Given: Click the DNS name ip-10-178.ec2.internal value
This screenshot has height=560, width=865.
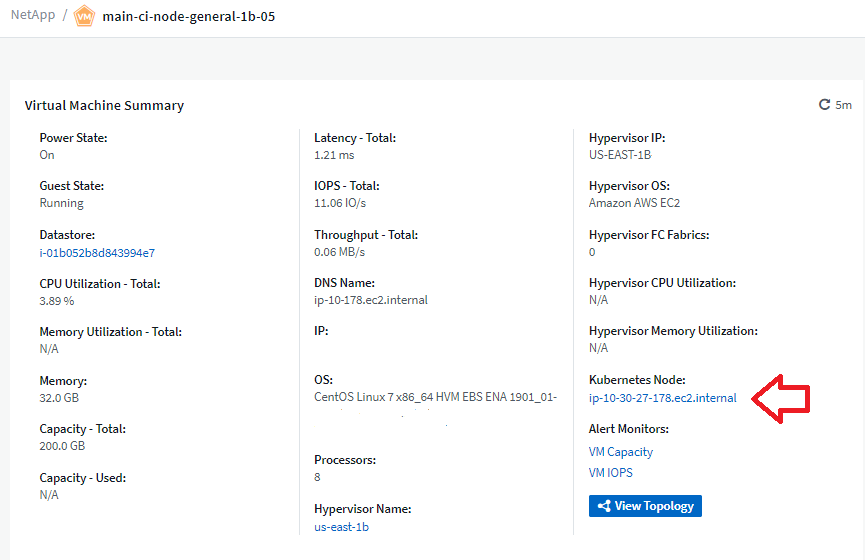Looking at the screenshot, I should (371, 300).
